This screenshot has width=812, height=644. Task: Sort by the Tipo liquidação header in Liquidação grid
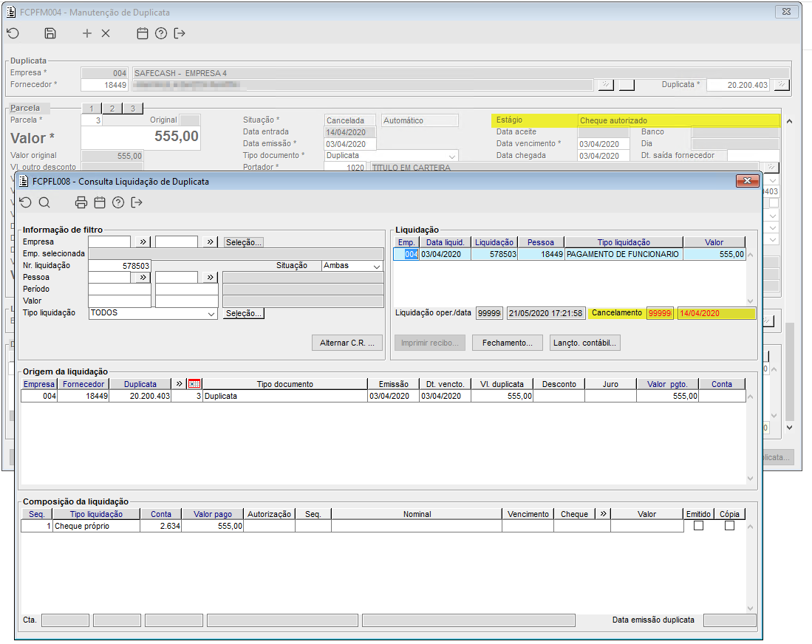(x=624, y=242)
